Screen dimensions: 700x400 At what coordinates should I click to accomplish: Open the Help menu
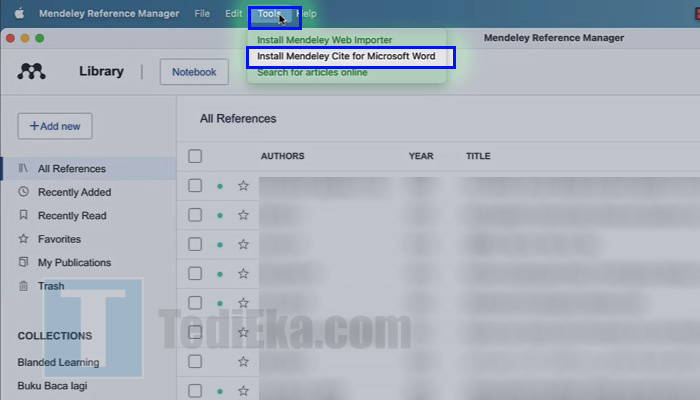coord(306,13)
